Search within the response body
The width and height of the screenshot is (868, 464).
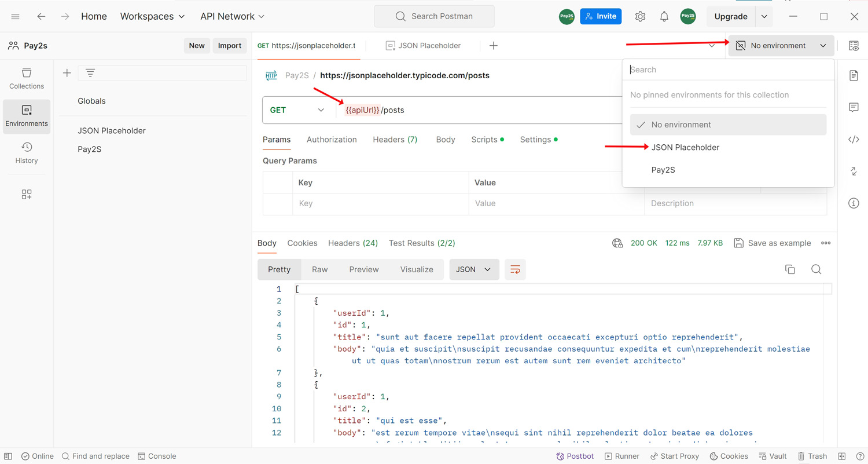click(816, 269)
